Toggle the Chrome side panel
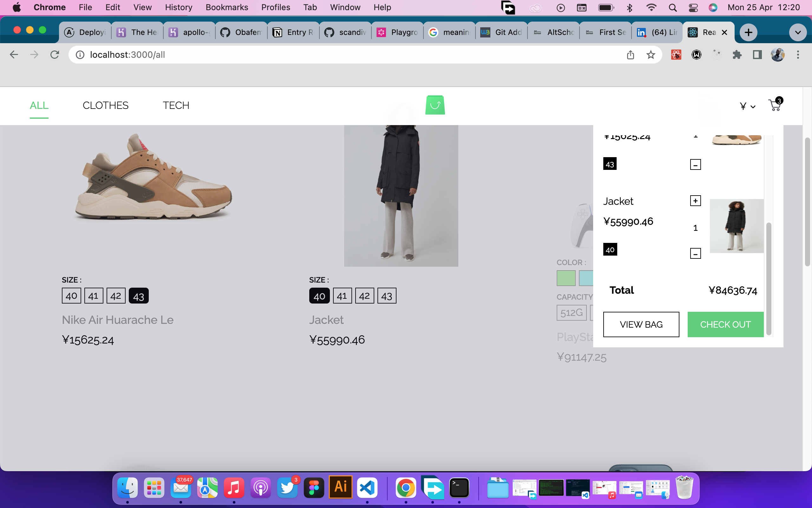812x508 pixels. (757, 54)
